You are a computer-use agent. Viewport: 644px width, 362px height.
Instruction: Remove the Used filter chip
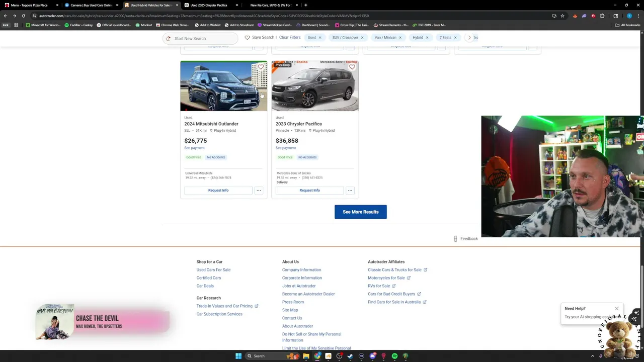tap(320, 38)
